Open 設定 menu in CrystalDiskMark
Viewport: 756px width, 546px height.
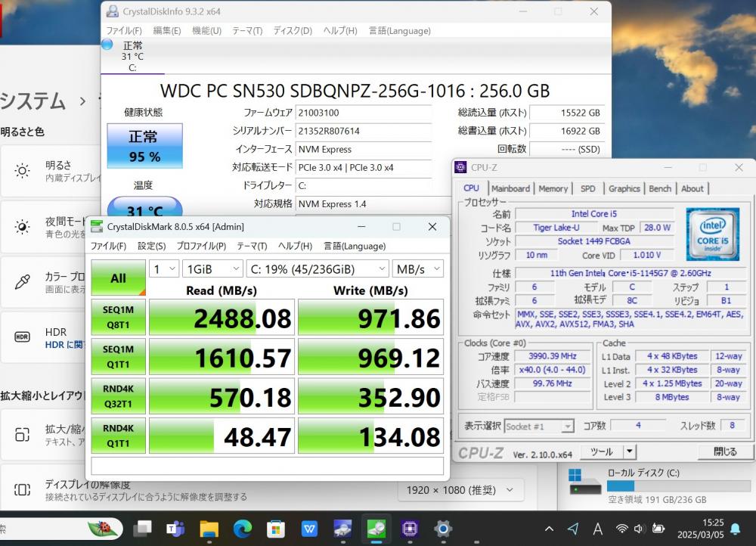pos(151,246)
